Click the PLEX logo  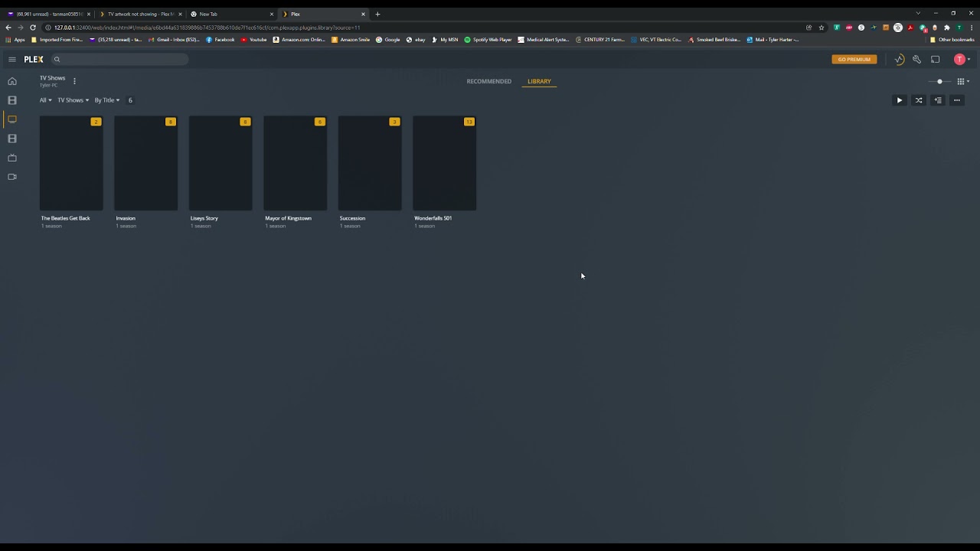tap(34, 59)
